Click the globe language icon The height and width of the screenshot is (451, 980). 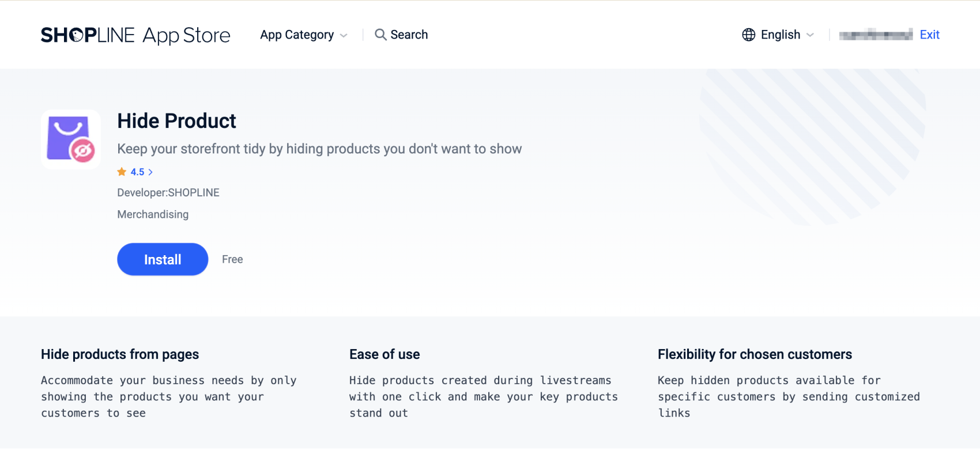pos(749,35)
